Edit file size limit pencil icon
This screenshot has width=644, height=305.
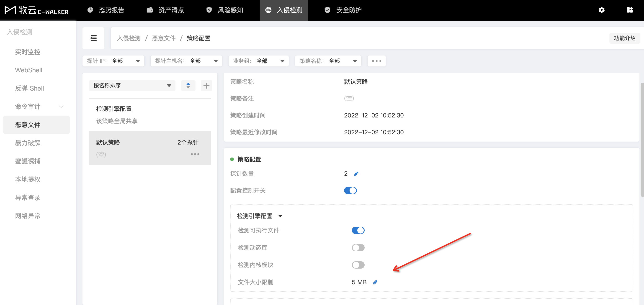[x=375, y=282]
